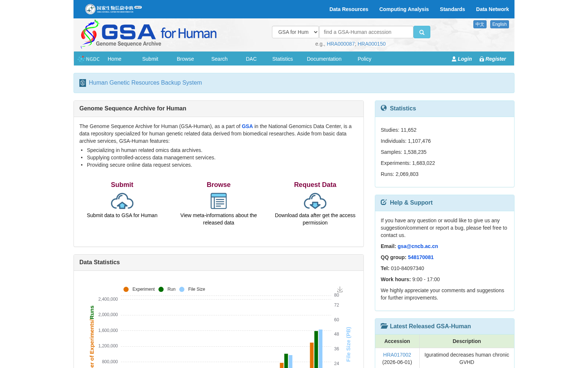588x368 pixels.
Task: Toggle Experiment series in chart legend
Action: [x=139, y=289]
